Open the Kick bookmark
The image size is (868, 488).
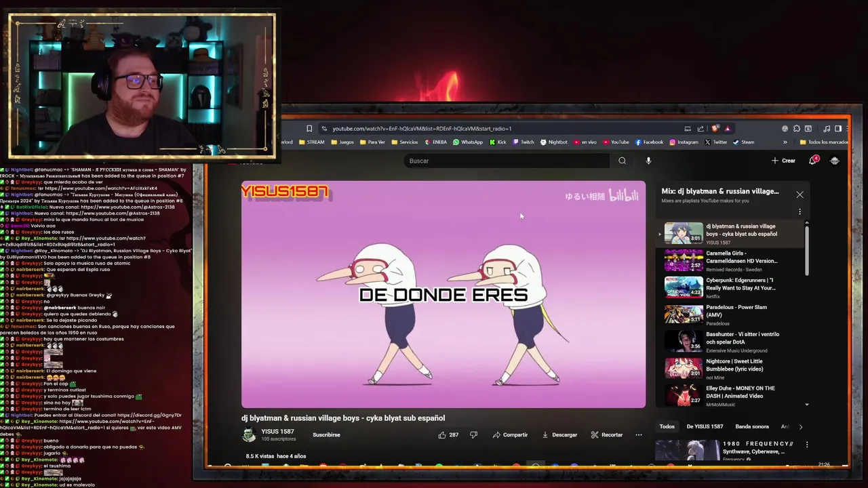pyautogui.click(x=498, y=142)
